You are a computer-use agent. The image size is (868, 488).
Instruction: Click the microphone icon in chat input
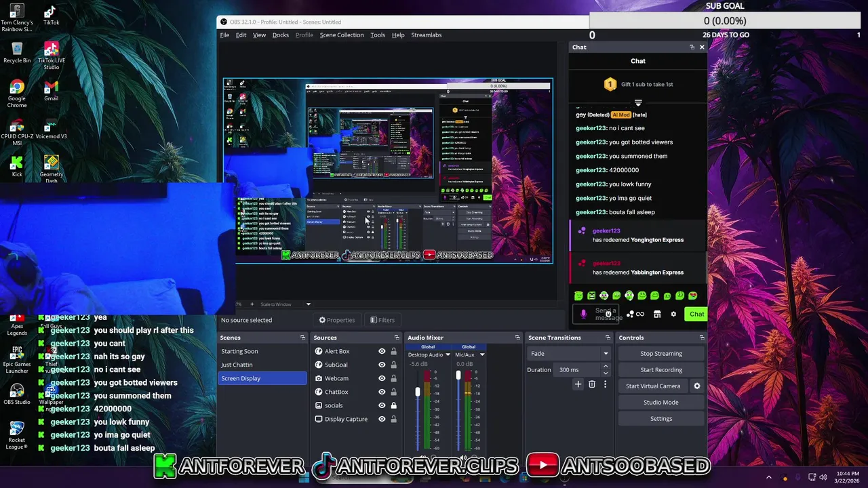584,314
